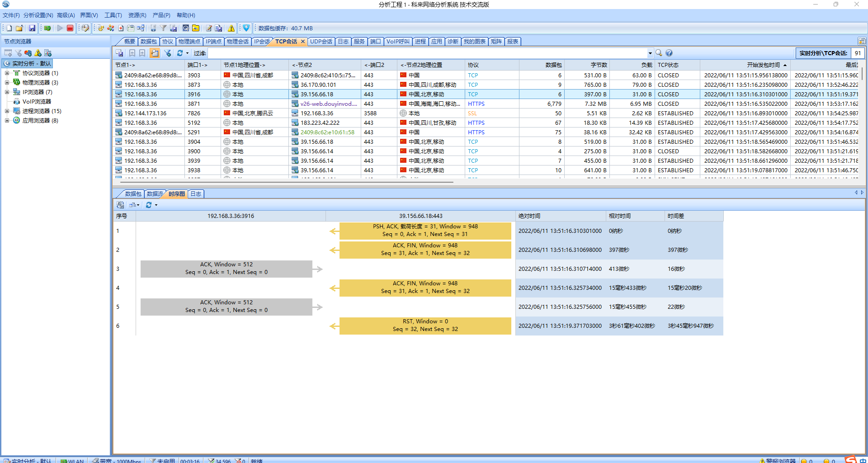The width and height of the screenshot is (868, 463).
Task: Click the panel layout icon at far right of tabs
Action: coord(862,41)
